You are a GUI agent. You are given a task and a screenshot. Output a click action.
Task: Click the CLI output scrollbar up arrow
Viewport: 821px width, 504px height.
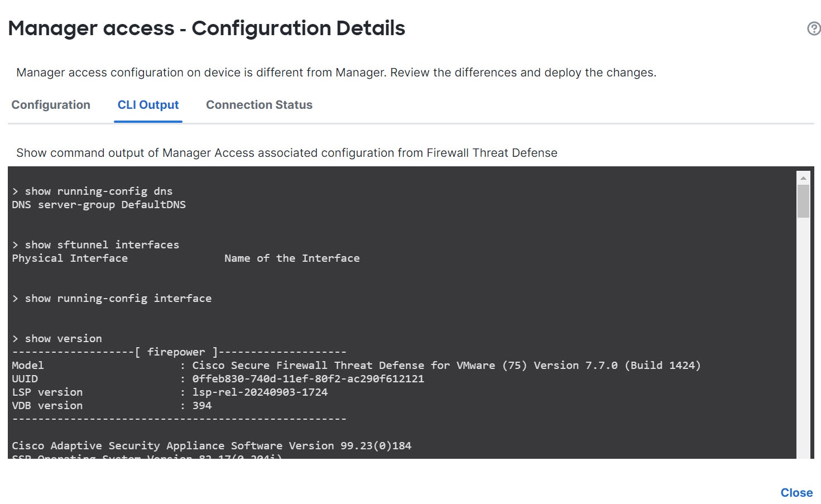click(803, 178)
